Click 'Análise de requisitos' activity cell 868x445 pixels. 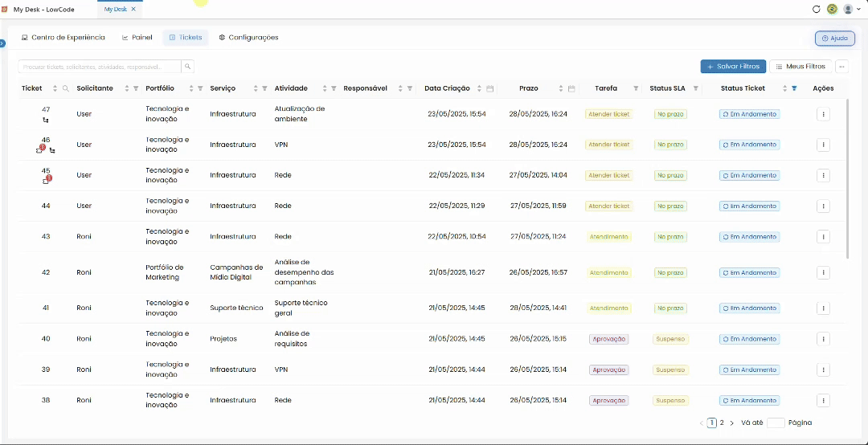[x=292, y=339]
